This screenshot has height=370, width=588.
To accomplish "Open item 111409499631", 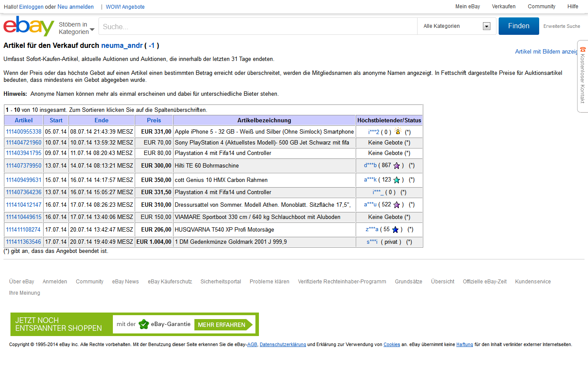I will (x=24, y=180).
